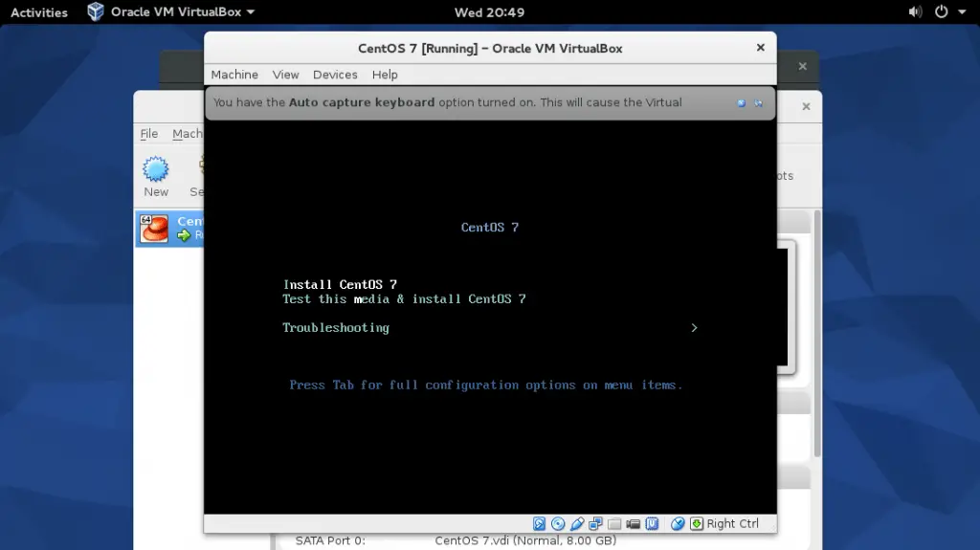Click the power icon in top bar
The image size is (980, 550).
(x=942, y=11)
